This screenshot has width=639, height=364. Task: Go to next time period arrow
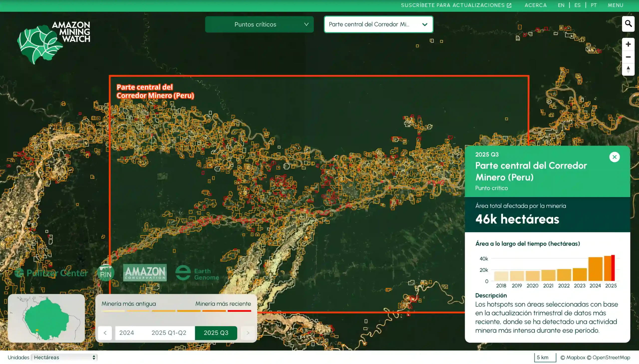click(248, 333)
